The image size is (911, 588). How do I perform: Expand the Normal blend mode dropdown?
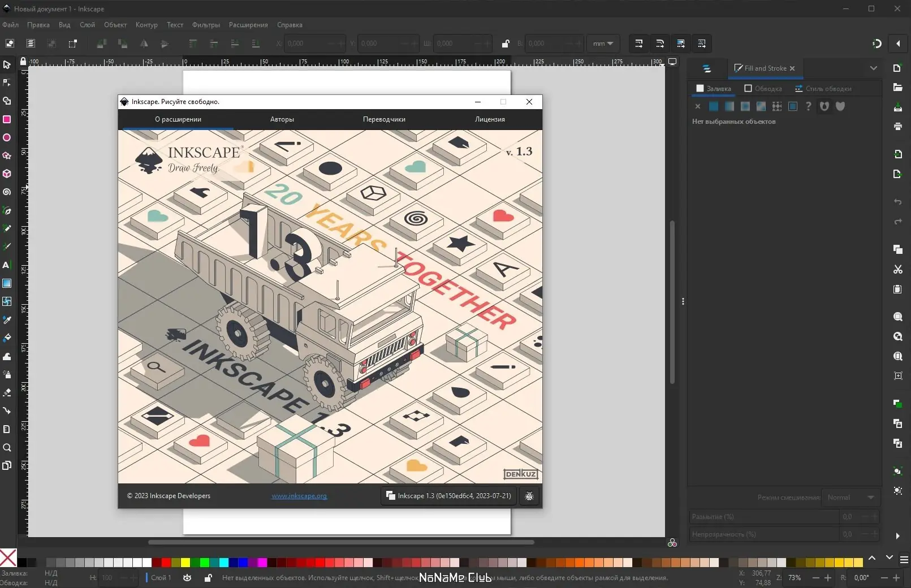[850, 498]
